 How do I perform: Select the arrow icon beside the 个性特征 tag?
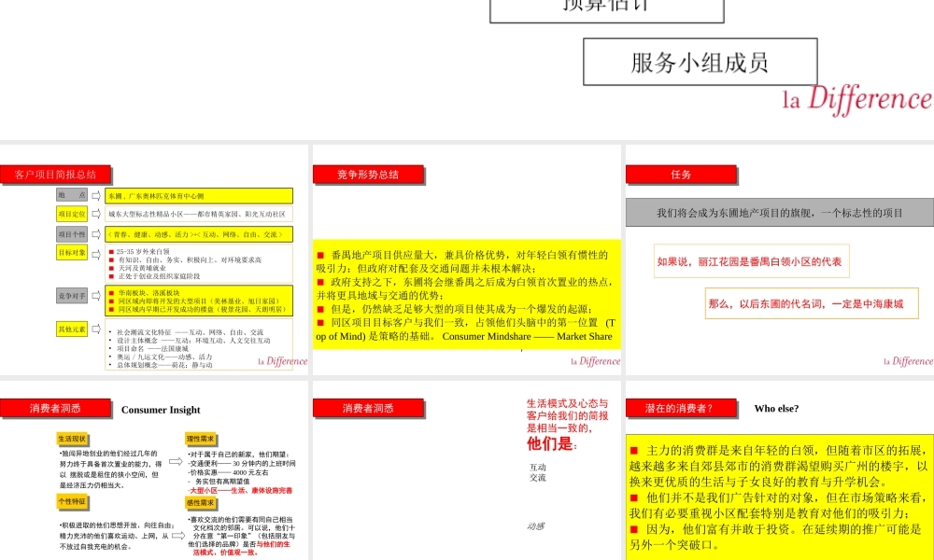(x=180, y=534)
